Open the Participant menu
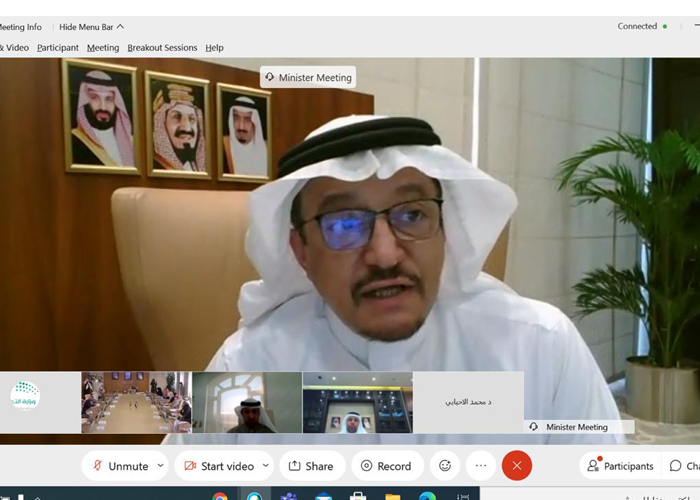This screenshot has height=500, width=700. (x=58, y=48)
